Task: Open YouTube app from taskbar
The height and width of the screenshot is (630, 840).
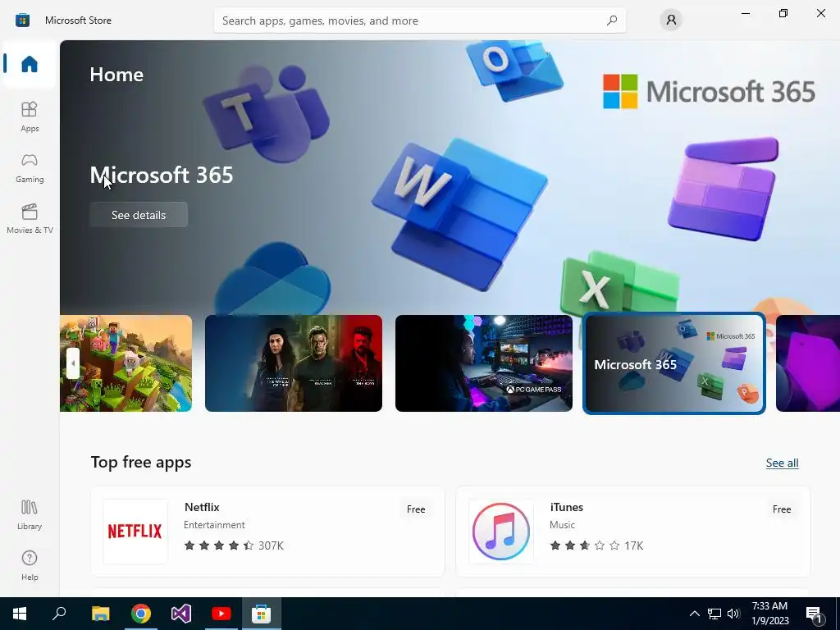Action: (x=221, y=614)
